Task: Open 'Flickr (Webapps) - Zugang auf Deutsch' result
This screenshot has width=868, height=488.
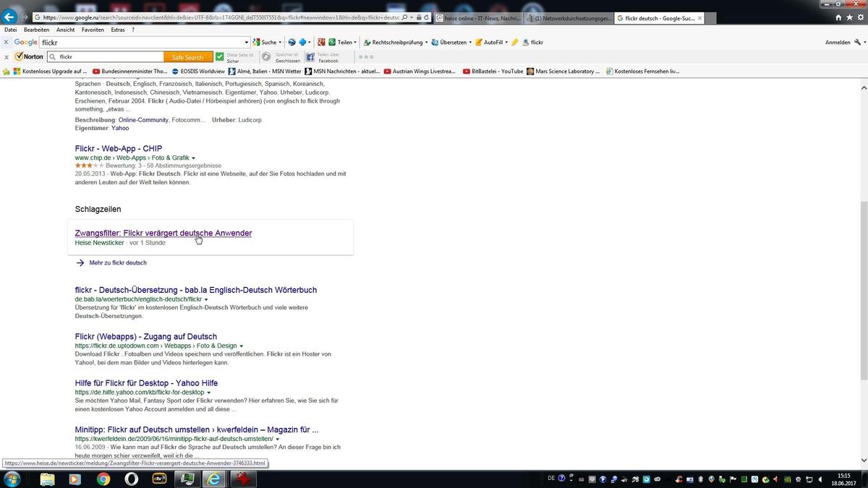Action: 146,337
